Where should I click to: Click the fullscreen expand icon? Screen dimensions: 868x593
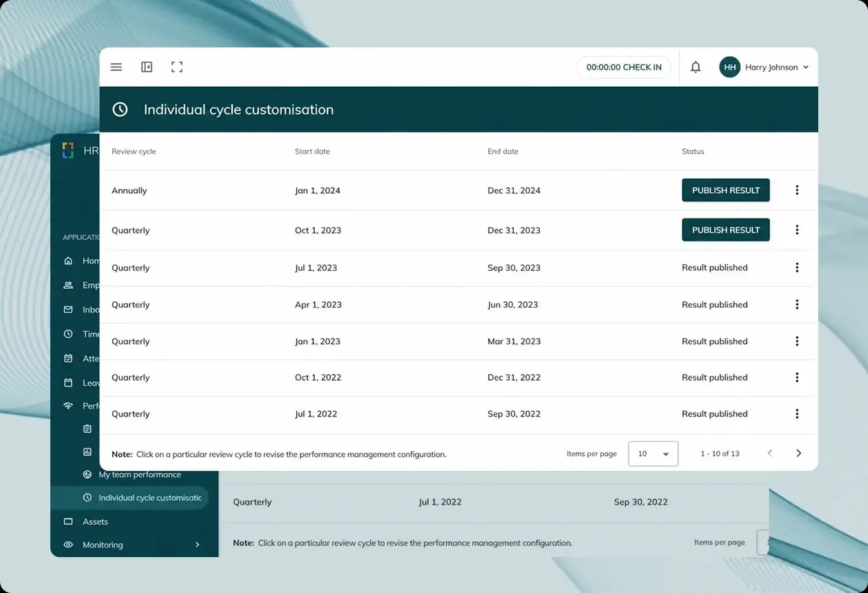[x=177, y=67]
